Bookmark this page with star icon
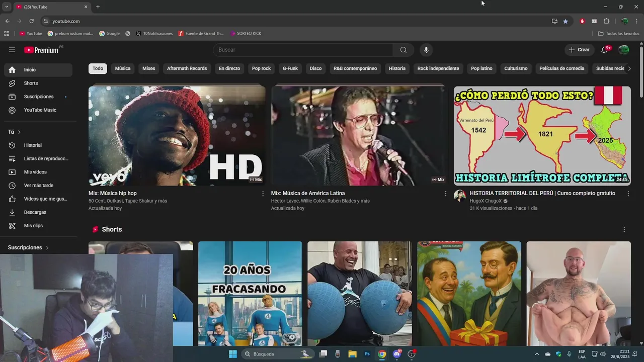 [566, 21]
